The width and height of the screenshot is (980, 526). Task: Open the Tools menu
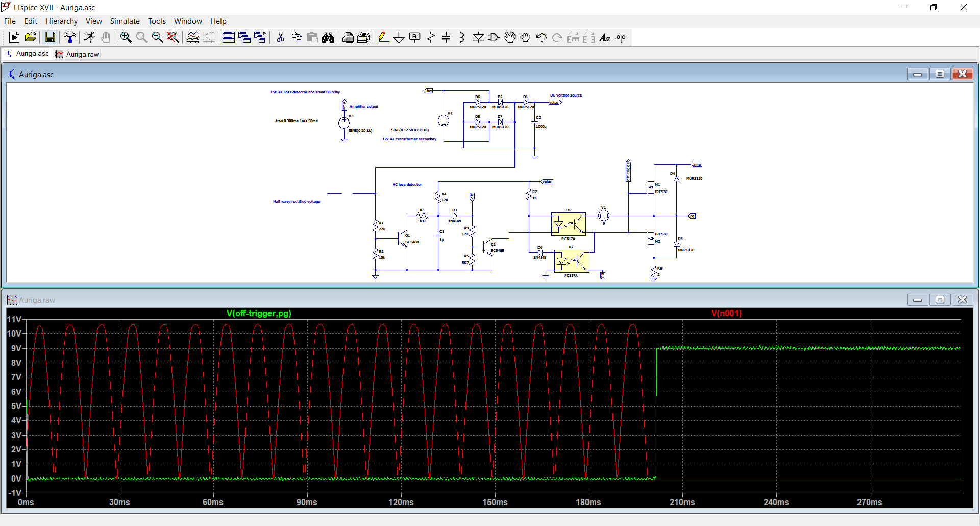point(157,21)
